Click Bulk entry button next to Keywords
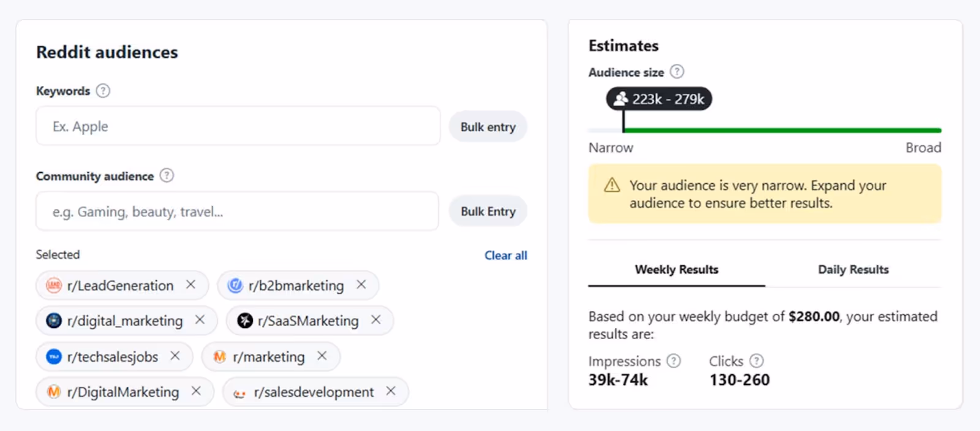The image size is (980, 431). tap(488, 126)
